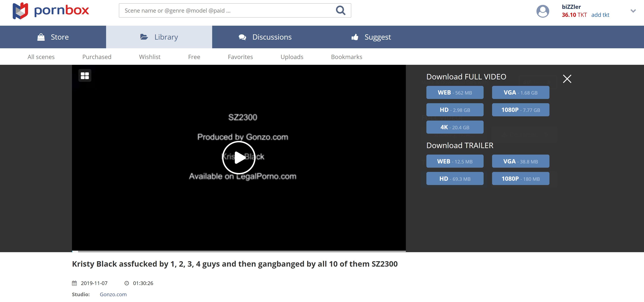Click the user avatar icon

pos(542,11)
